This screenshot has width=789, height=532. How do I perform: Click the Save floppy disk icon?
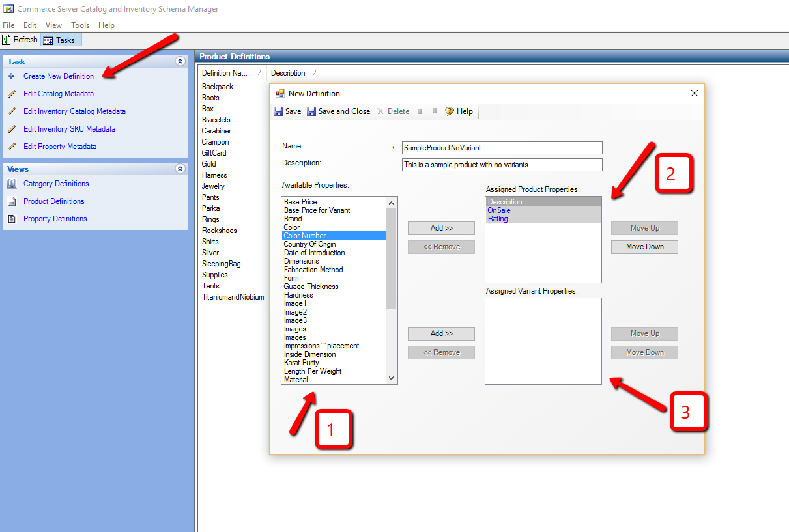(278, 111)
